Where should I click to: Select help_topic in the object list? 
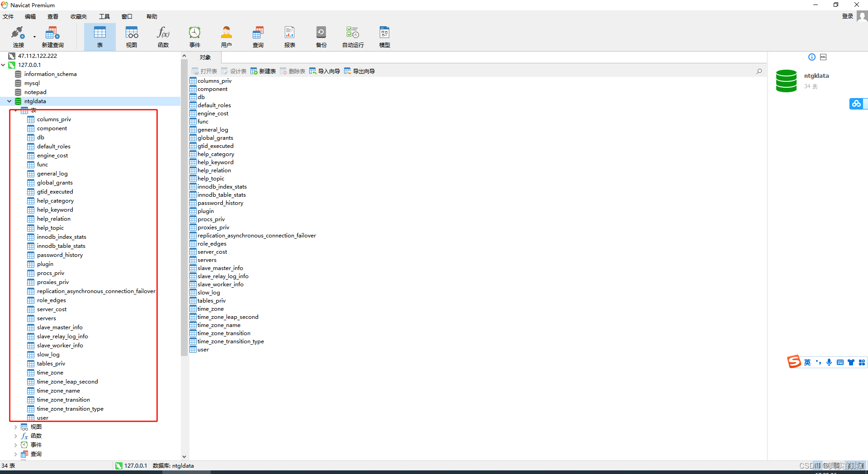211,179
